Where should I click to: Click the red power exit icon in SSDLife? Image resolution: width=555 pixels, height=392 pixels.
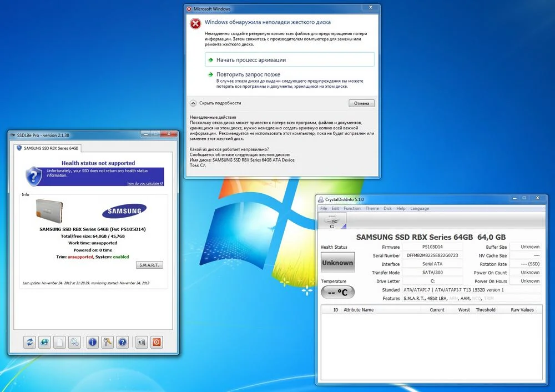157,342
